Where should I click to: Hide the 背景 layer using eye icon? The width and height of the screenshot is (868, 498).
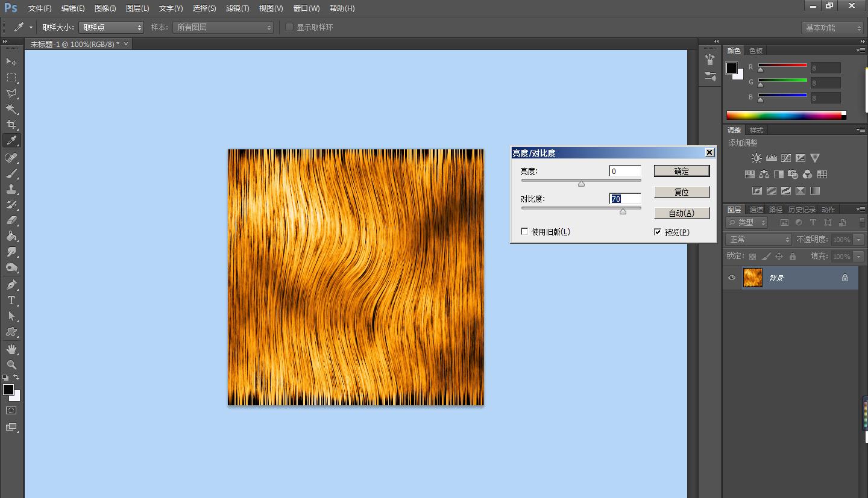click(732, 278)
